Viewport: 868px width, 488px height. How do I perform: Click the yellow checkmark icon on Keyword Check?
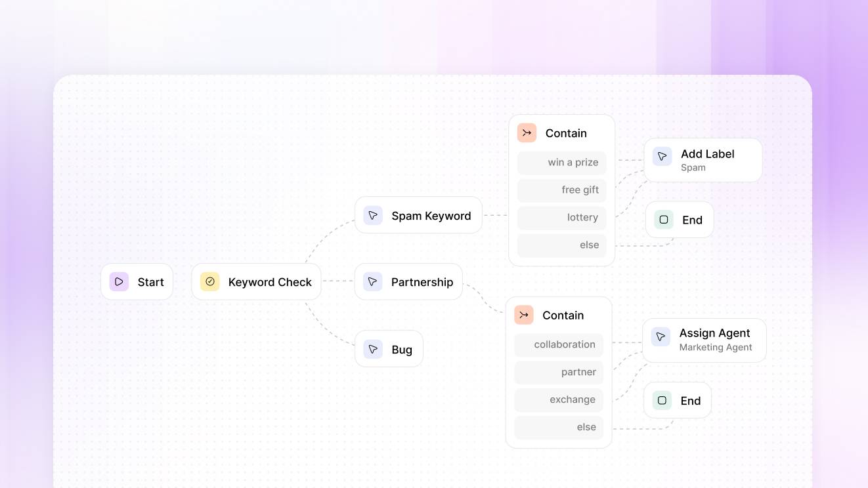pyautogui.click(x=210, y=282)
